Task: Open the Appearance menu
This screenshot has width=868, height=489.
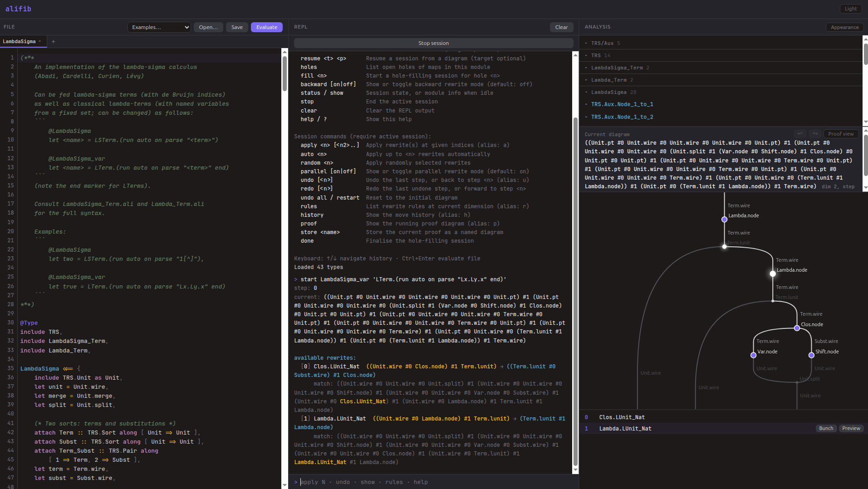Action: click(844, 27)
